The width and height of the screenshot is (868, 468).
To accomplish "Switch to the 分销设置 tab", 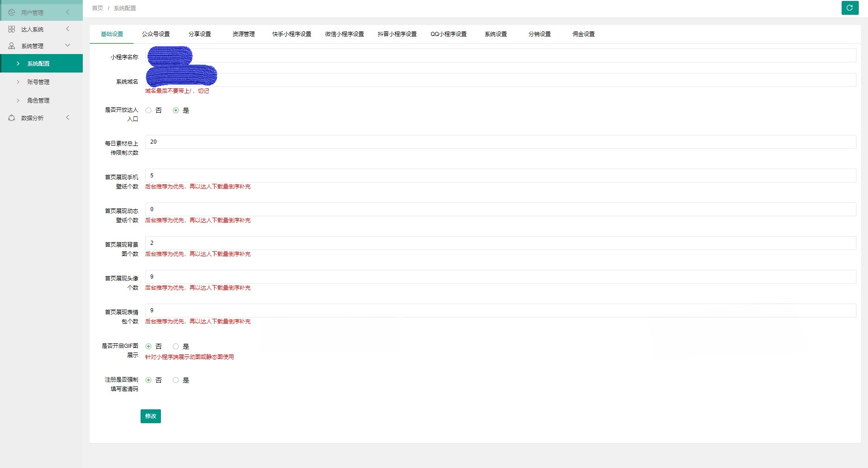I will coord(539,34).
